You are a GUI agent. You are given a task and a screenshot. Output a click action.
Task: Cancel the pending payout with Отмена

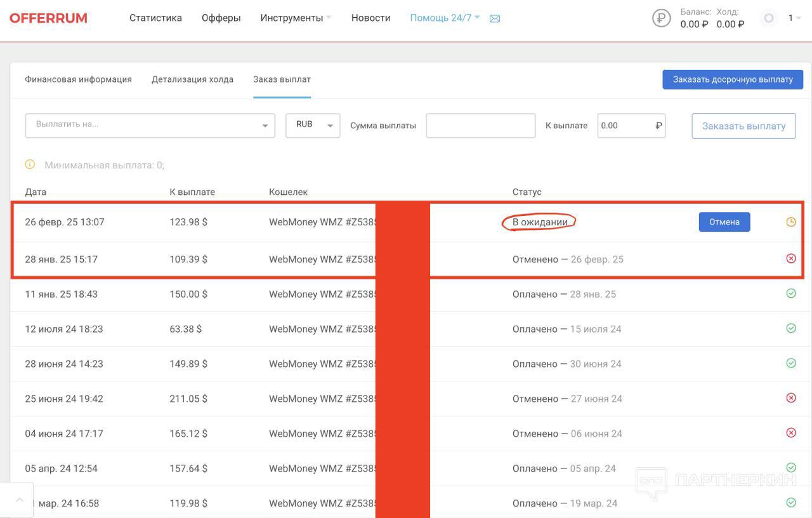click(x=724, y=222)
